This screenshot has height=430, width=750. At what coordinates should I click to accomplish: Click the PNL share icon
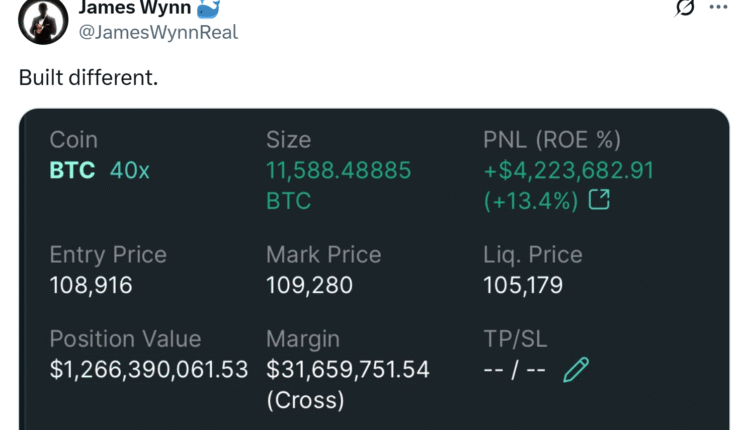tap(599, 200)
